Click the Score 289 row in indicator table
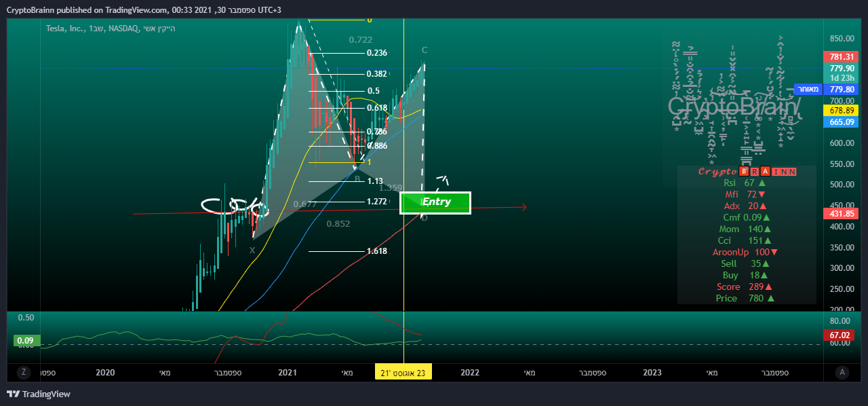The height and width of the screenshot is (406, 868). pos(745,287)
